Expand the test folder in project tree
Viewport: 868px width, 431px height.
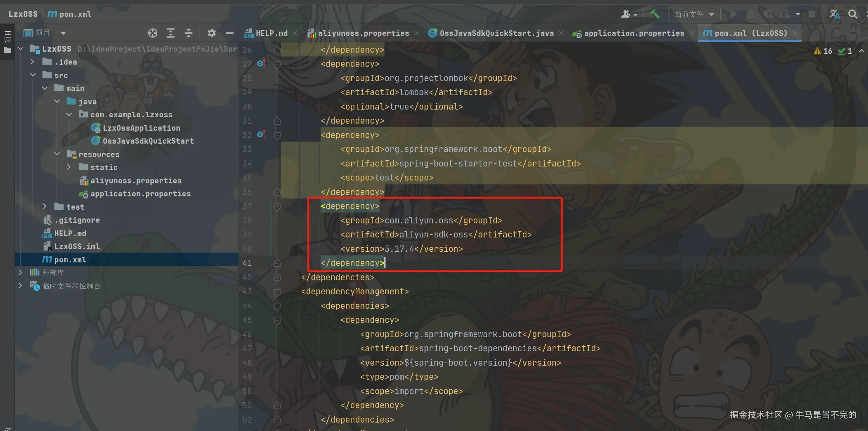(45, 207)
